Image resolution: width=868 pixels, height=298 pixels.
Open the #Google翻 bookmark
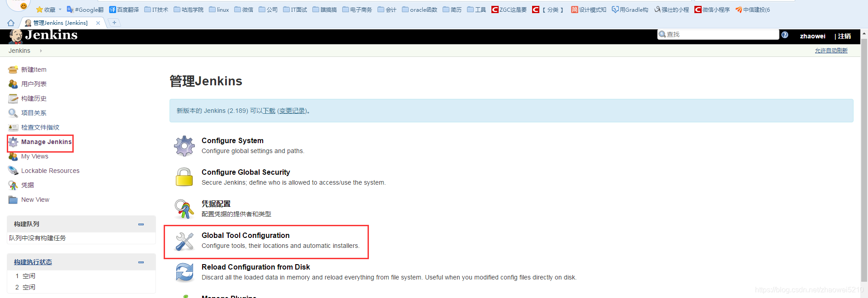[x=85, y=9]
